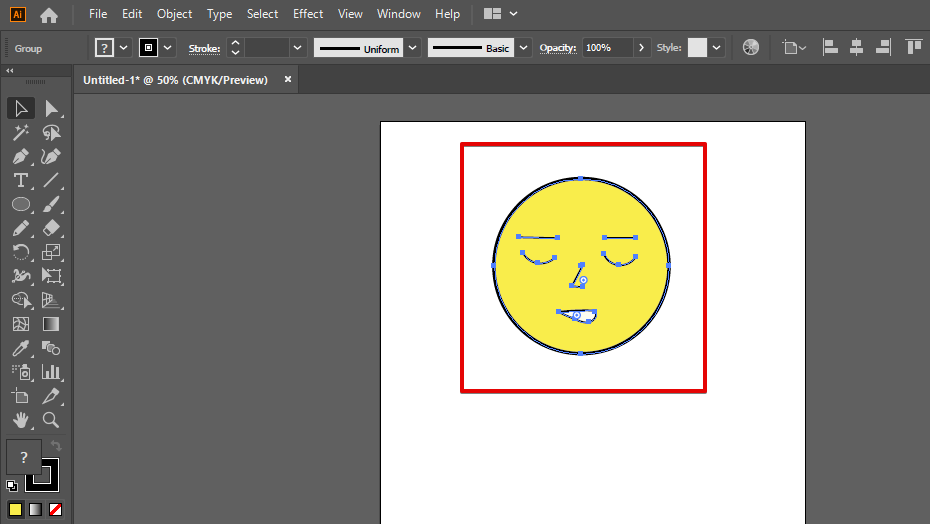Select the Magic Wand tool
Image resolution: width=930 pixels, height=524 pixels.
click(20, 132)
